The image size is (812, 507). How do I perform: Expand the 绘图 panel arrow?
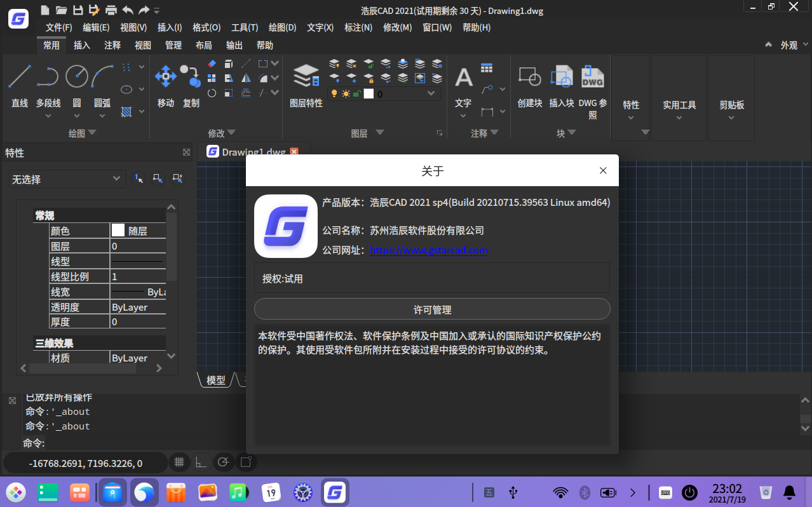tap(92, 133)
